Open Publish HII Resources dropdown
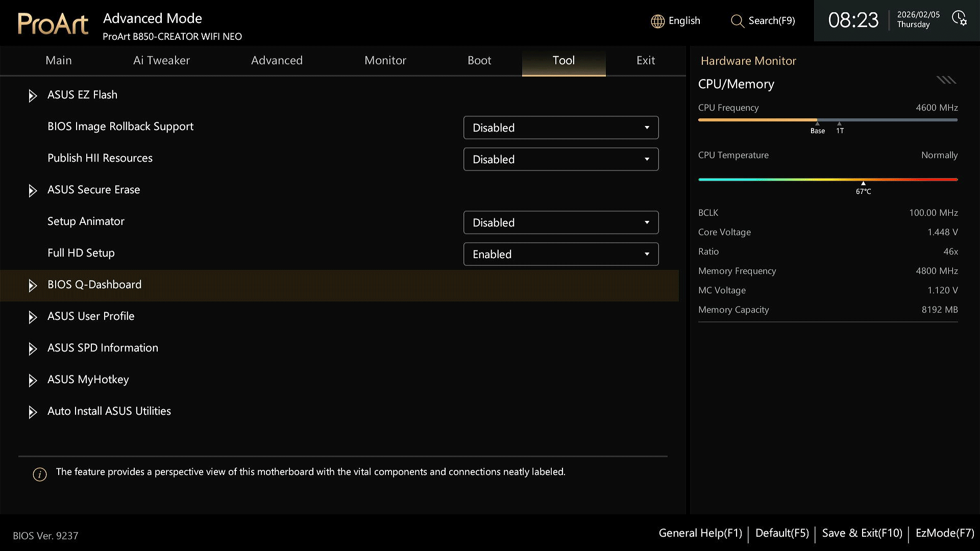The width and height of the screenshot is (980, 551). [x=561, y=159]
